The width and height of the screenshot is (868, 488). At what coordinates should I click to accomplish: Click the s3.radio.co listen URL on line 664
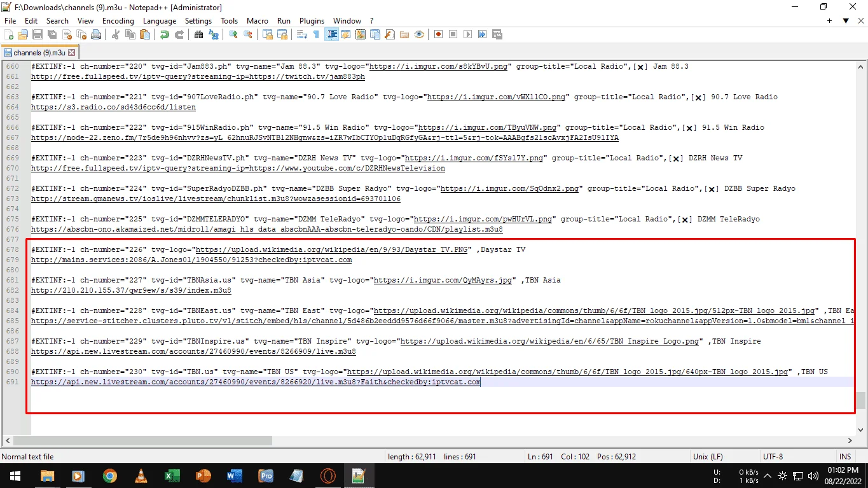pos(113,108)
